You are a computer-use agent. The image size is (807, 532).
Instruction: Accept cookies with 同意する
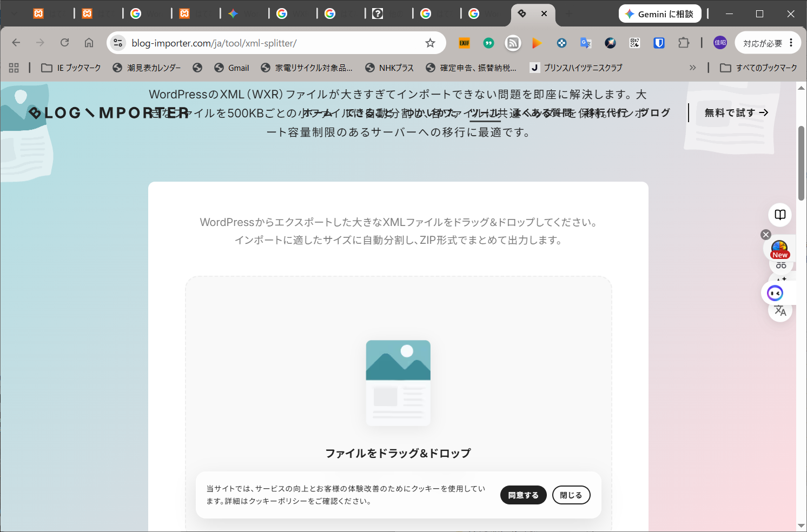[523, 495]
